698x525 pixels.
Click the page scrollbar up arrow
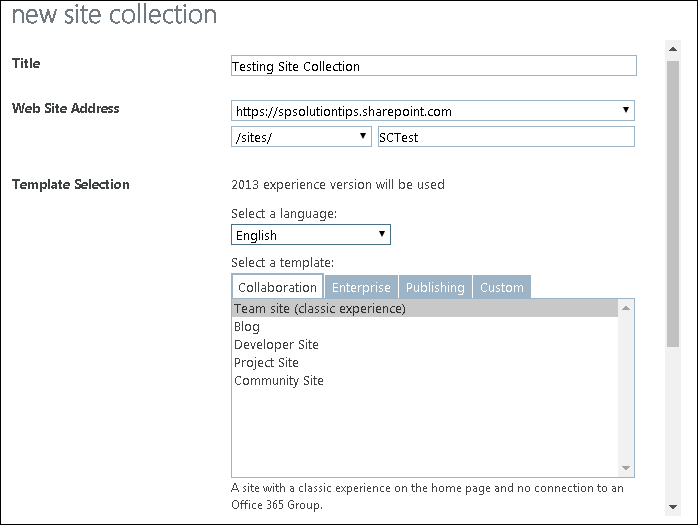tap(673, 49)
